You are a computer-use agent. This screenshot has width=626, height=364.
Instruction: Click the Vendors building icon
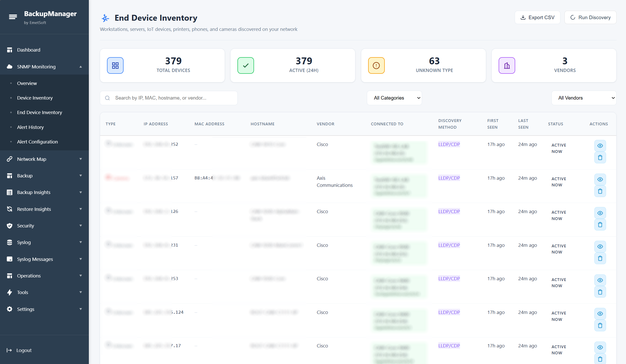(x=507, y=66)
